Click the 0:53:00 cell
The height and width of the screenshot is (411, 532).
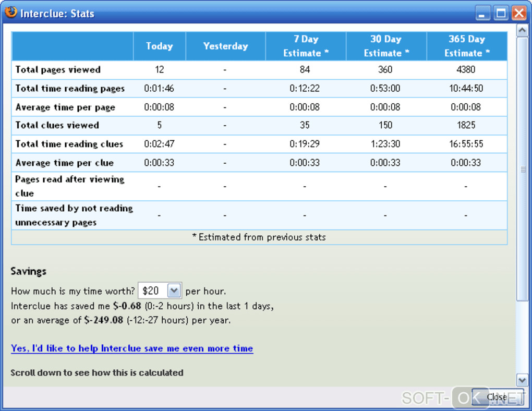pos(385,89)
